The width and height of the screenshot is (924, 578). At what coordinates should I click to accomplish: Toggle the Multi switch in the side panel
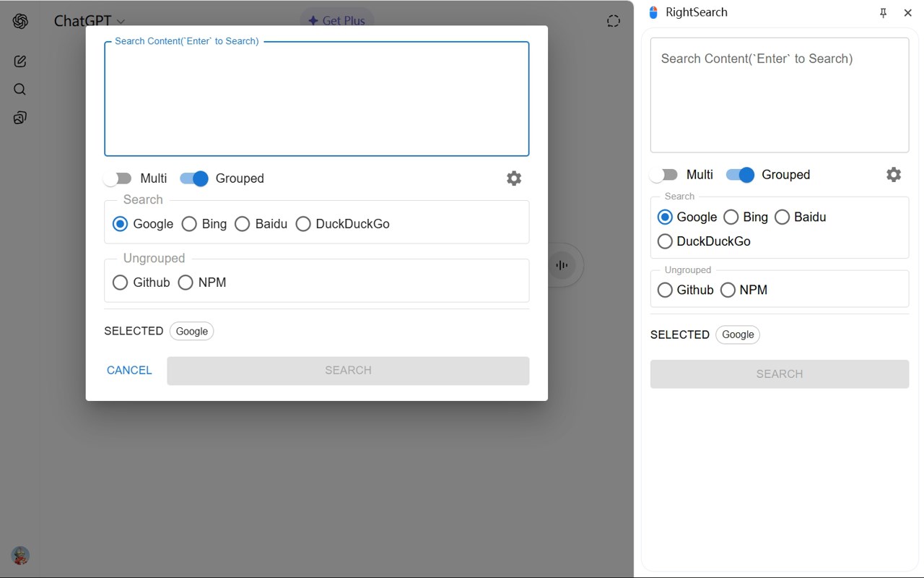click(663, 175)
